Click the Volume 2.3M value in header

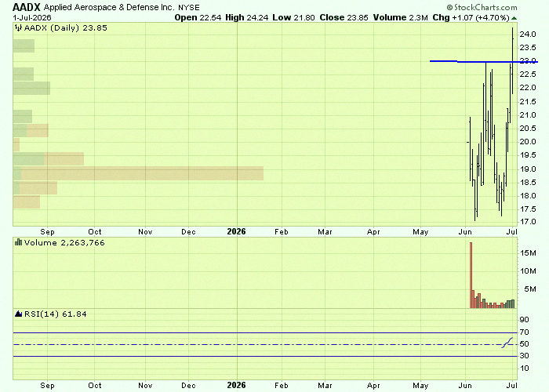[x=401, y=17]
